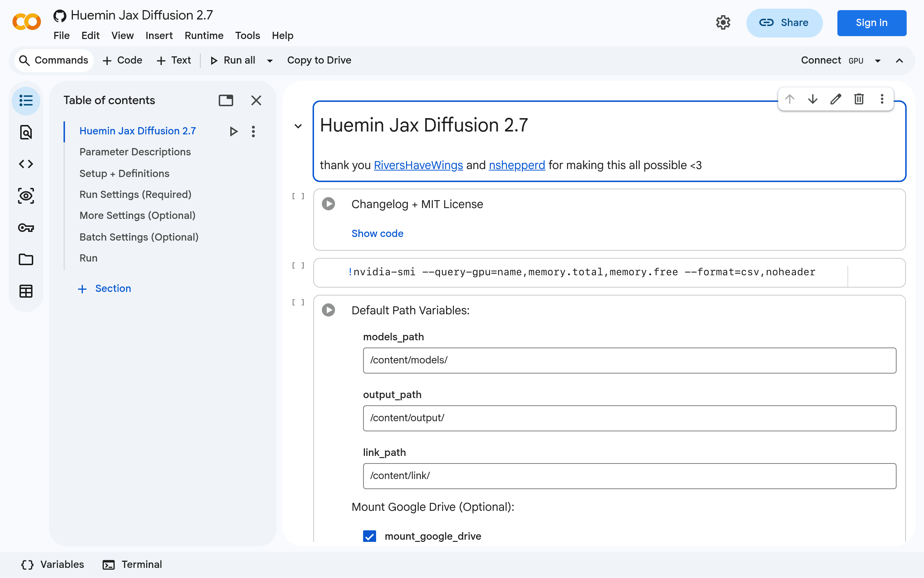Collapse the Huemin Jax Diffusion 2.7 section

298,126
